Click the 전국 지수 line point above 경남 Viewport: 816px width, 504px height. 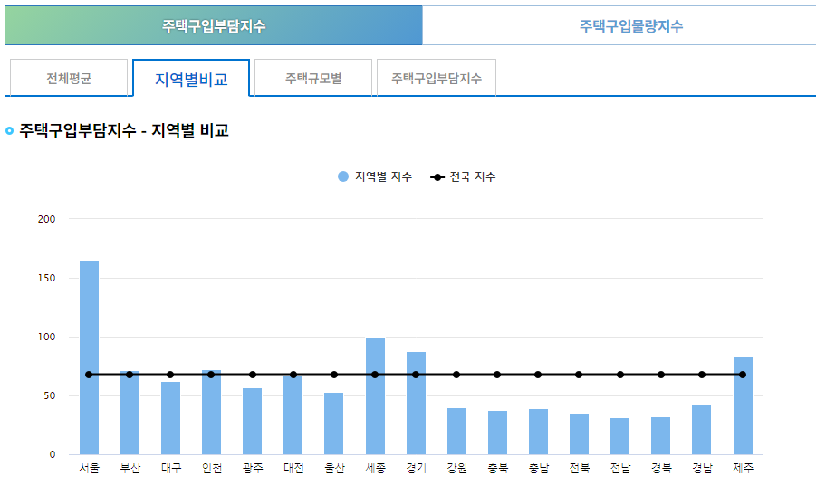pyautogui.click(x=702, y=375)
